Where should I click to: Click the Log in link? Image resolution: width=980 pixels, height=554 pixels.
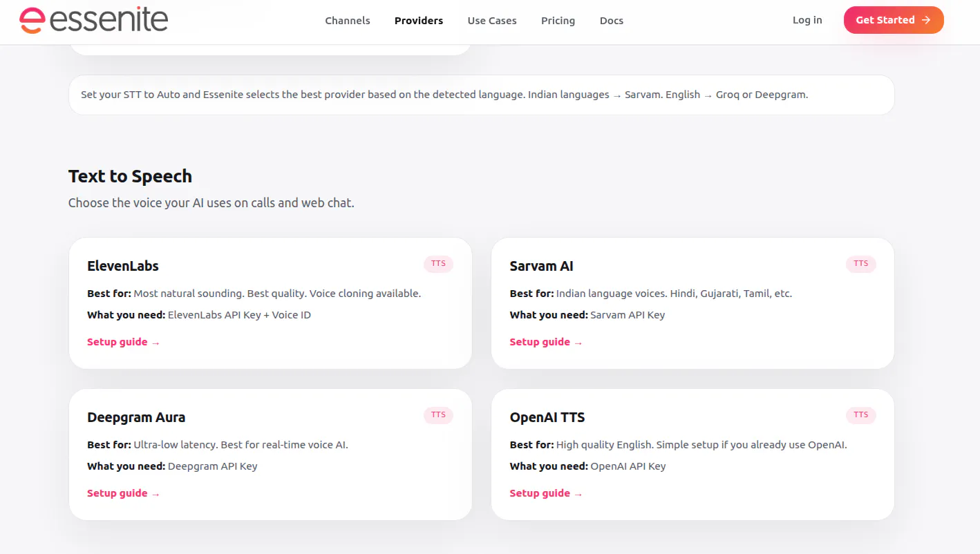tap(807, 20)
